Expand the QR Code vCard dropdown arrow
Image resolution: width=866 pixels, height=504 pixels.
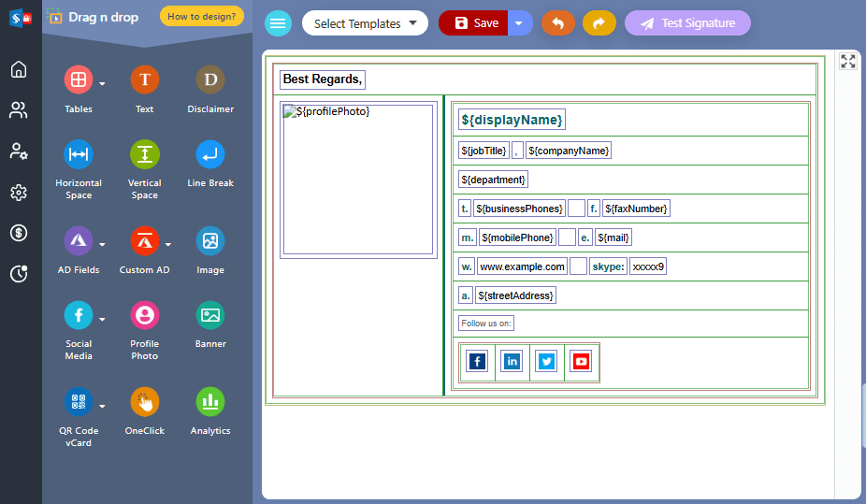(102, 407)
